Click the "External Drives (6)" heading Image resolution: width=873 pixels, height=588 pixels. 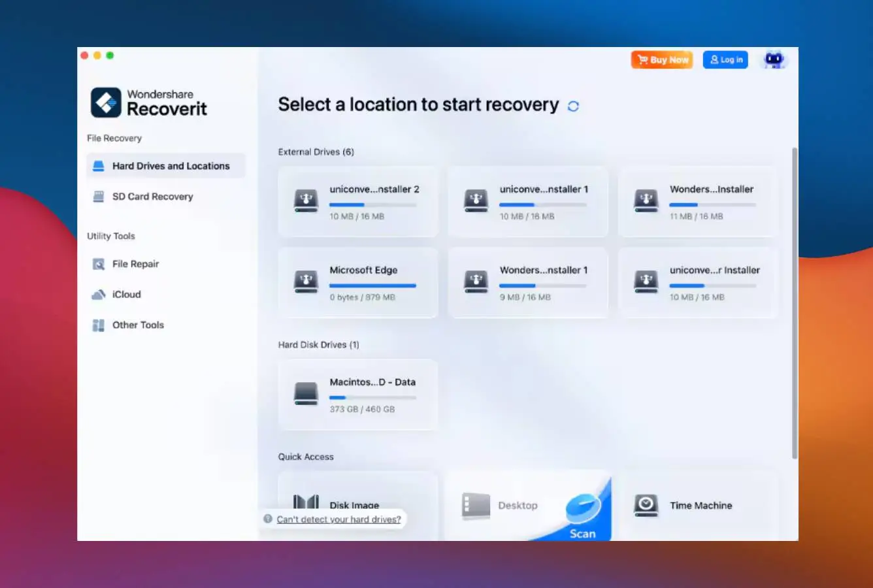(316, 152)
